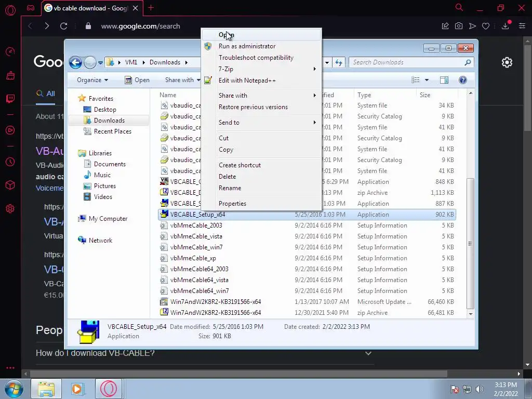
Task: Open Windows Explorer taskbar icon
Action: click(46, 389)
